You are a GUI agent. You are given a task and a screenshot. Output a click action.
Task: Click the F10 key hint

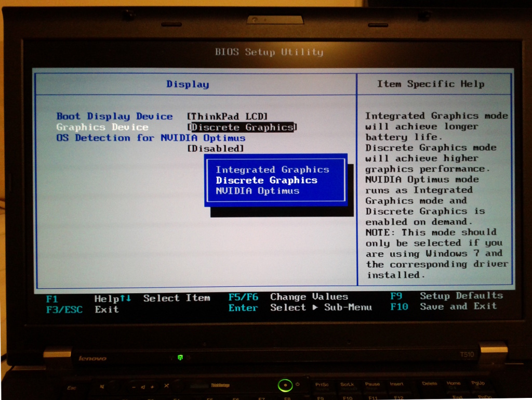point(399,307)
